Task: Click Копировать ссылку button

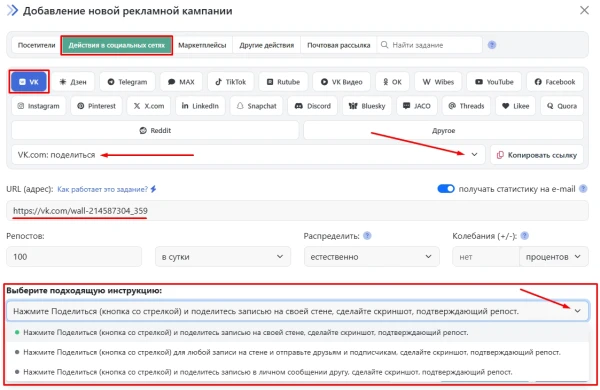Action: [537, 155]
